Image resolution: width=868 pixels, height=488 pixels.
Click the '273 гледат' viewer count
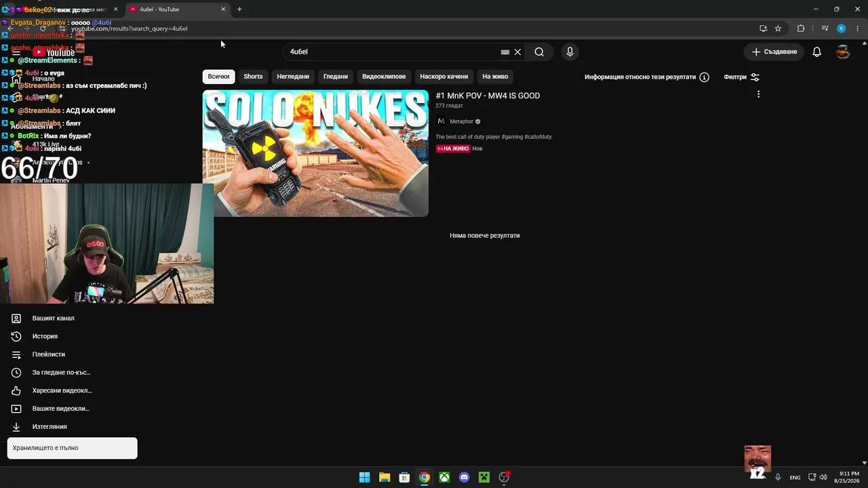449,106
